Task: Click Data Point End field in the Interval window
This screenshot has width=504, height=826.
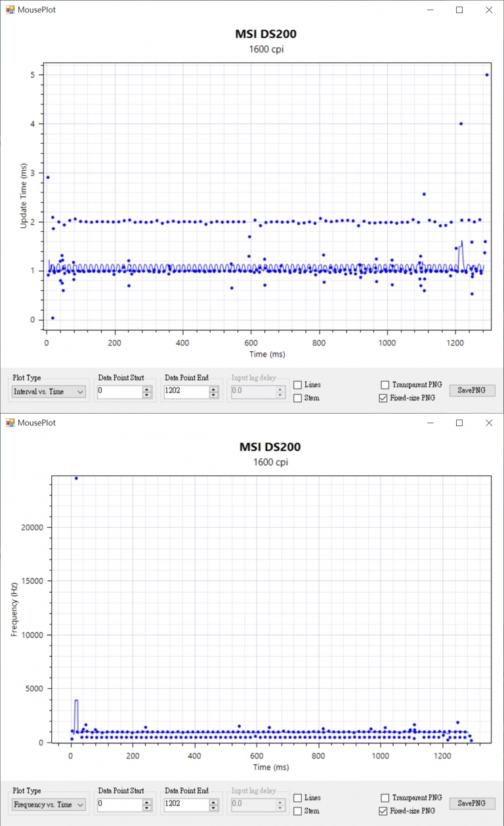Action: (x=186, y=391)
